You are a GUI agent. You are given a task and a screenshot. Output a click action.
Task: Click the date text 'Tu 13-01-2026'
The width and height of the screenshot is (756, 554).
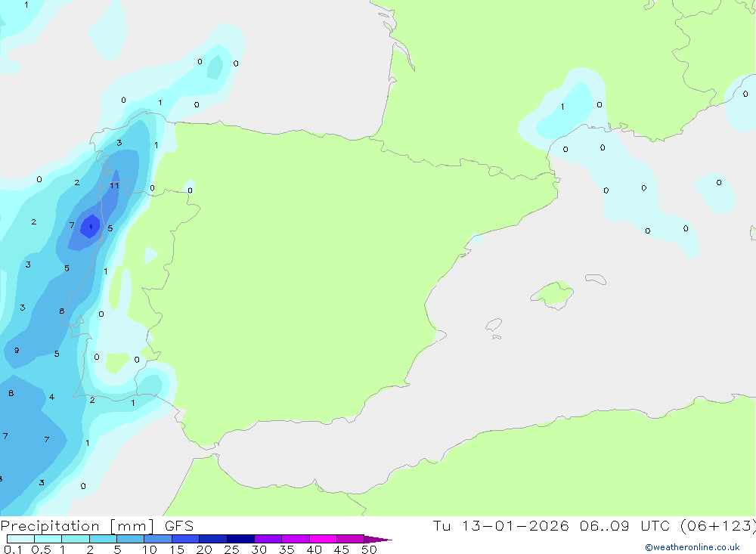[500, 526]
